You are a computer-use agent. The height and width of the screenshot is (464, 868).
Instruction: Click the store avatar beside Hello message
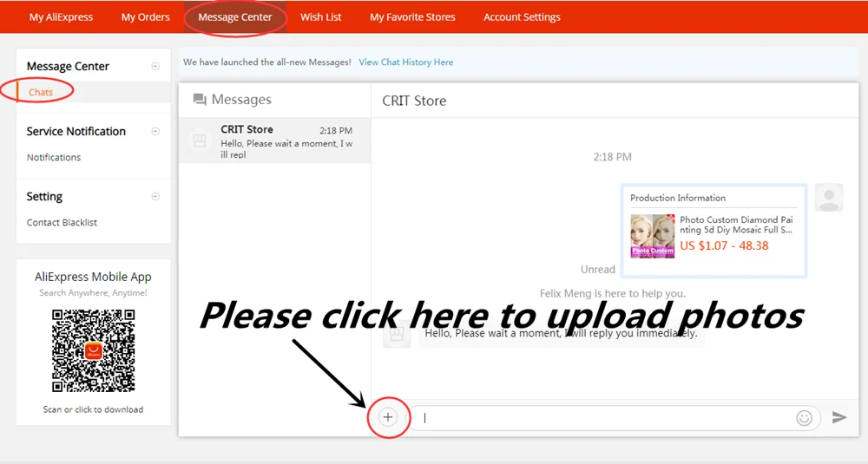(397, 334)
